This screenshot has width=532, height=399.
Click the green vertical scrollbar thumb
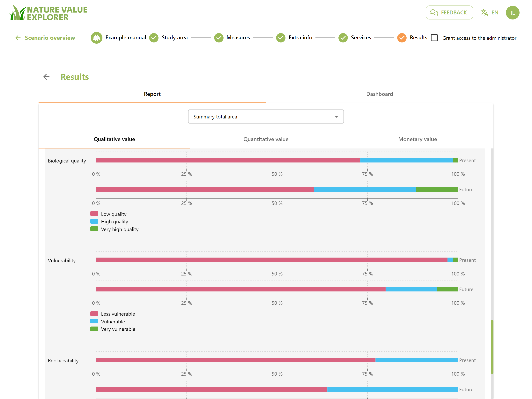tap(492, 347)
